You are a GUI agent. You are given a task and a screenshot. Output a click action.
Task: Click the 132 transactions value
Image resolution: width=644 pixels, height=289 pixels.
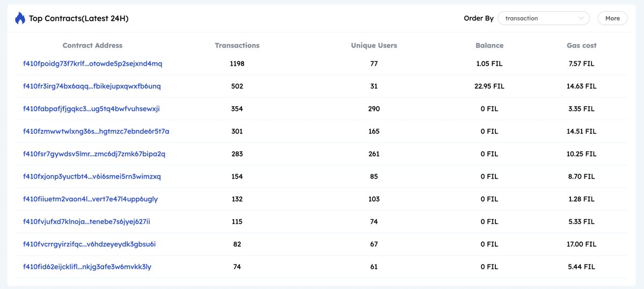237,199
